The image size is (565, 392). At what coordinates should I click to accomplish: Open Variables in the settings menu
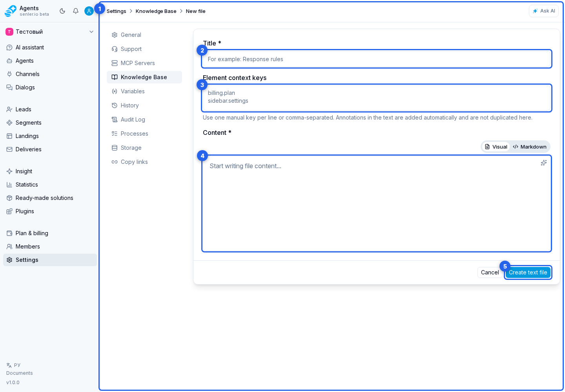144,91
